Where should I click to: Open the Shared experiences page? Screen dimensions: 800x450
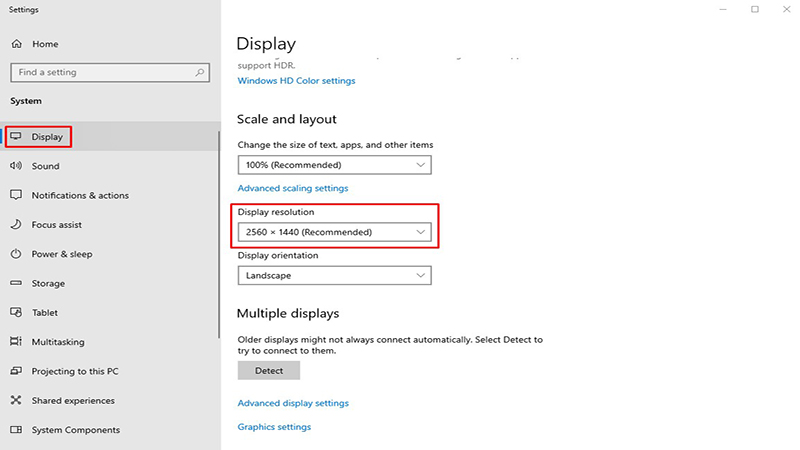[73, 401]
